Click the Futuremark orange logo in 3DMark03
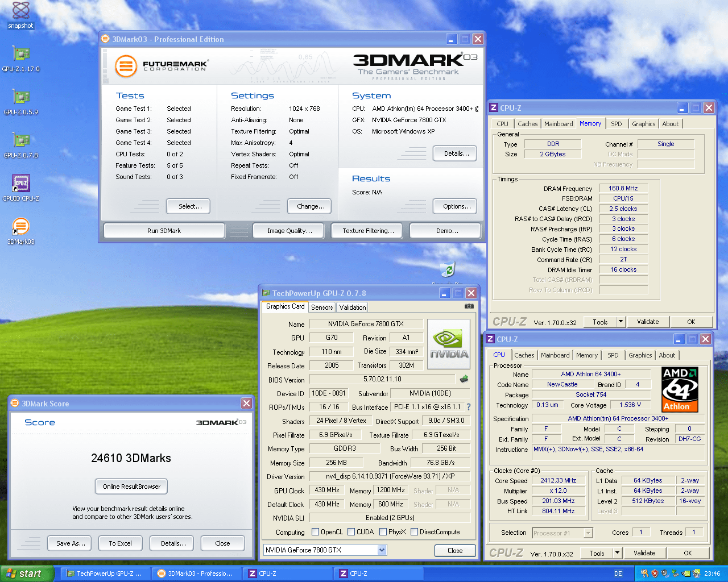Image resolution: width=728 pixels, height=582 pixels. [126, 66]
